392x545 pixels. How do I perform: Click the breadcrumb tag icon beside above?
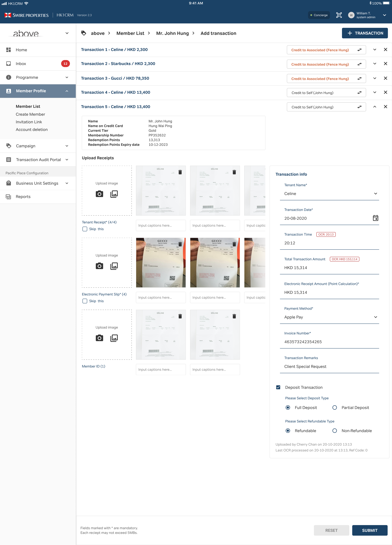(x=84, y=33)
